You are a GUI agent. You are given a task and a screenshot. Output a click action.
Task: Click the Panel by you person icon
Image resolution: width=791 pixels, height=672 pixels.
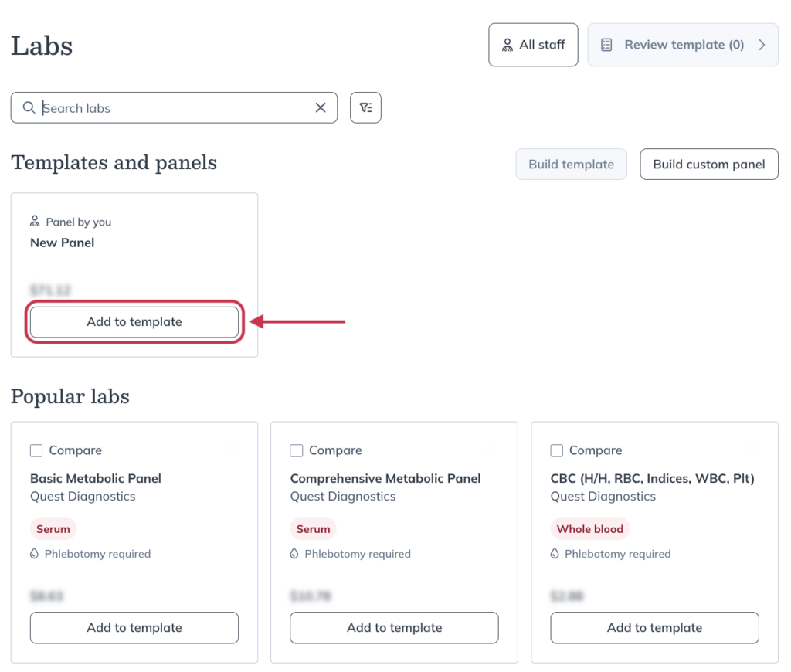tap(35, 221)
